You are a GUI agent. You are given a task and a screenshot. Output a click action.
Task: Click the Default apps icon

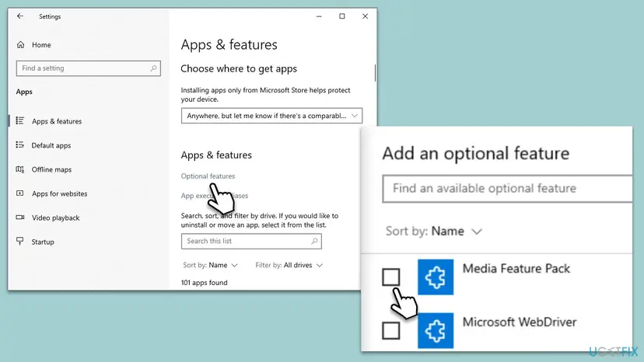coord(19,145)
